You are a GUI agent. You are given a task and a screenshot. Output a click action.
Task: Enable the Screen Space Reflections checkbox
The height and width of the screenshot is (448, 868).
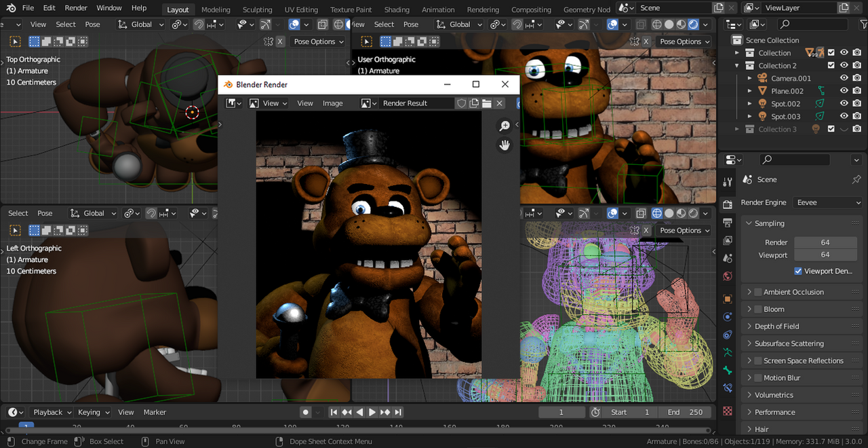758,360
